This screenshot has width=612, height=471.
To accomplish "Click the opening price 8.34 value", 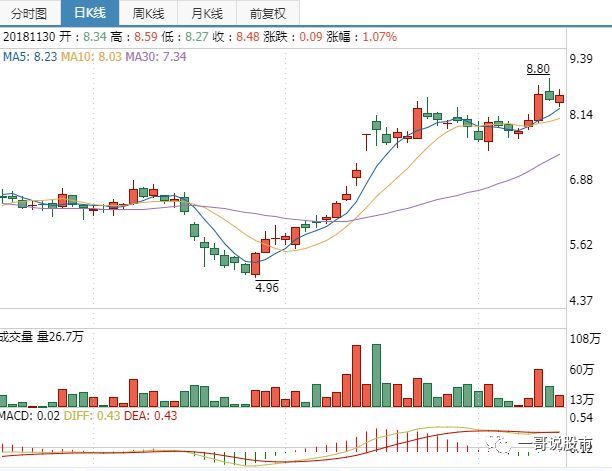I will (95, 37).
